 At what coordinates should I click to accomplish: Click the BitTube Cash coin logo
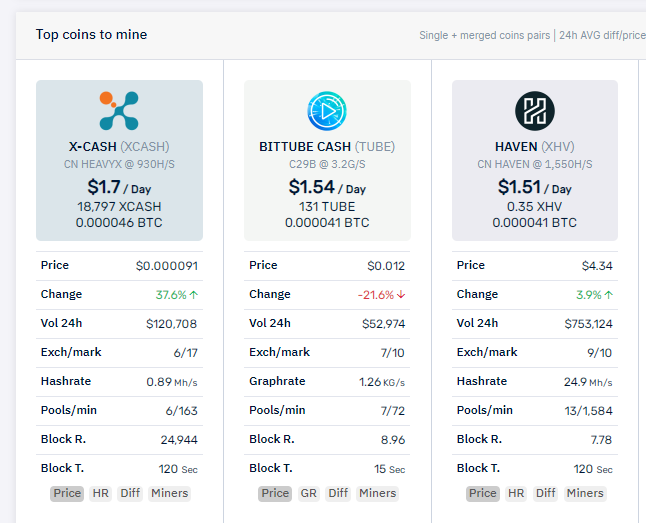click(x=327, y=111)
